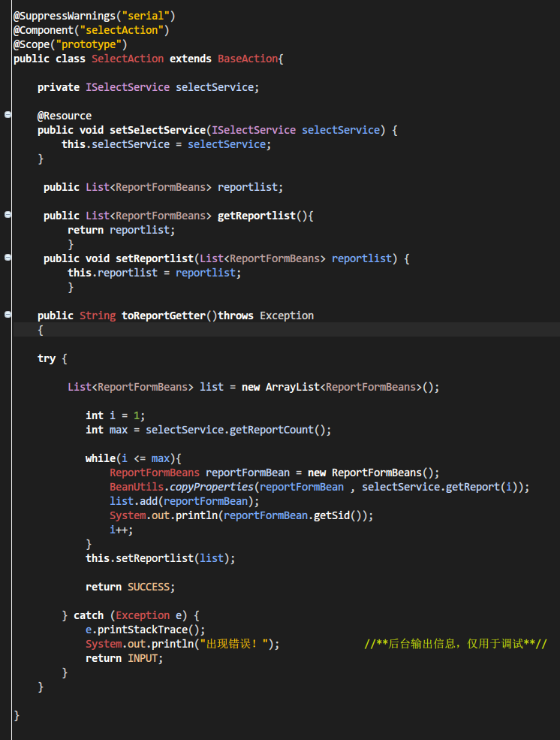Click the 'throws Exception' clause
560x740 pixels.
[266, 316]
